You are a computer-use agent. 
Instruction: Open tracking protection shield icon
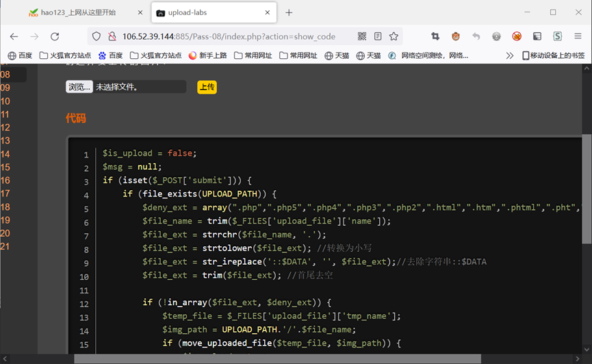tap(96, 36)
